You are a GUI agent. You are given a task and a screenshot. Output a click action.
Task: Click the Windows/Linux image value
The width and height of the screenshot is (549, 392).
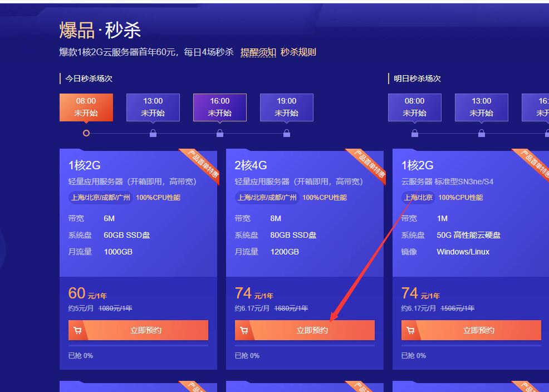(x=463, y=252)
